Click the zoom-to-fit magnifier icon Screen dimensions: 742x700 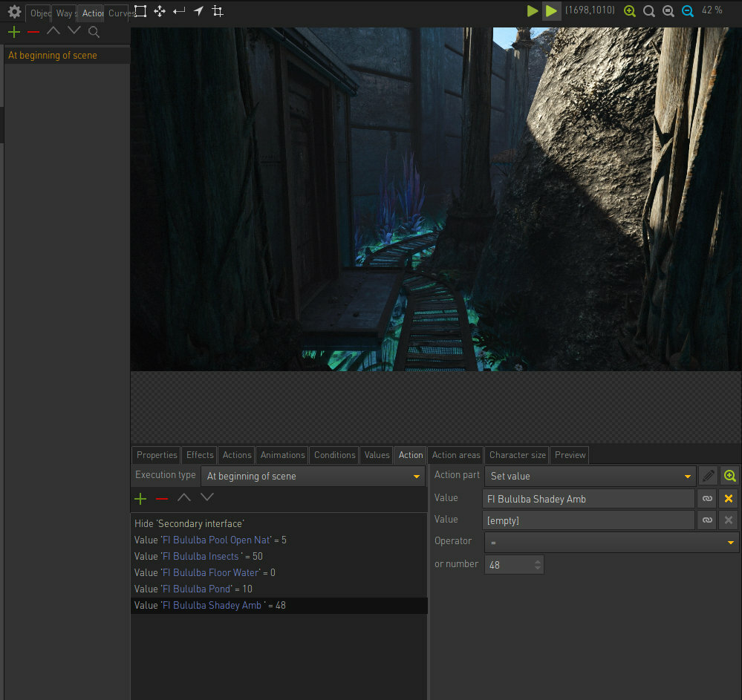point(668,11)
